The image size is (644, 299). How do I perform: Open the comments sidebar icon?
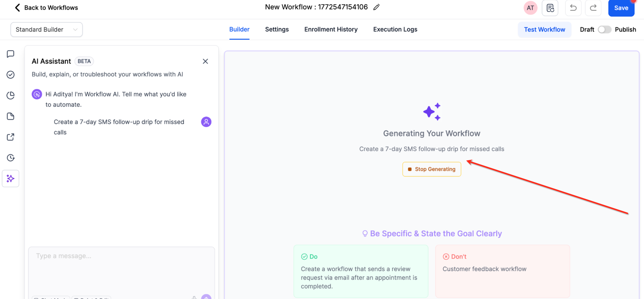pyautogui.click(x=10, y=54)
